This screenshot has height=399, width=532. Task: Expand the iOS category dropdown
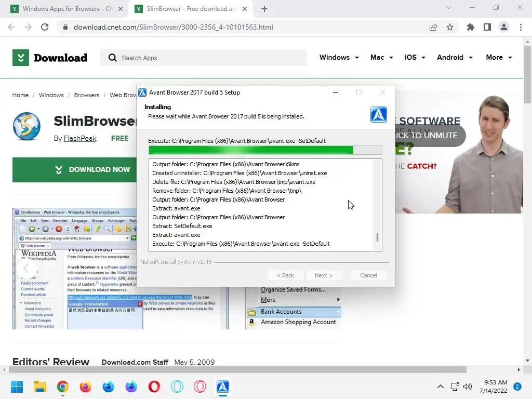(415, 57)
